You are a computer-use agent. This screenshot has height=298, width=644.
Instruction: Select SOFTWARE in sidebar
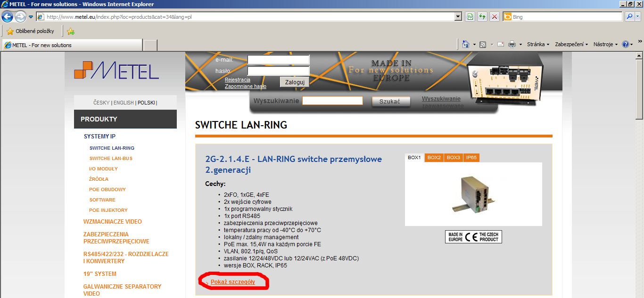click(x=102, y=200)
